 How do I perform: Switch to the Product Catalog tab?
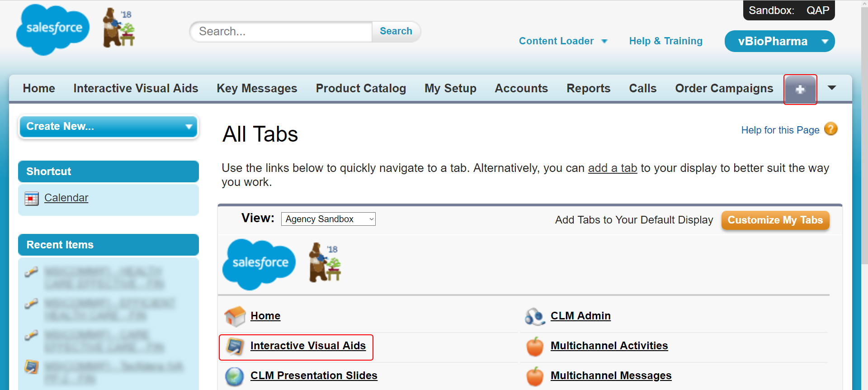[x=360, y=88]
